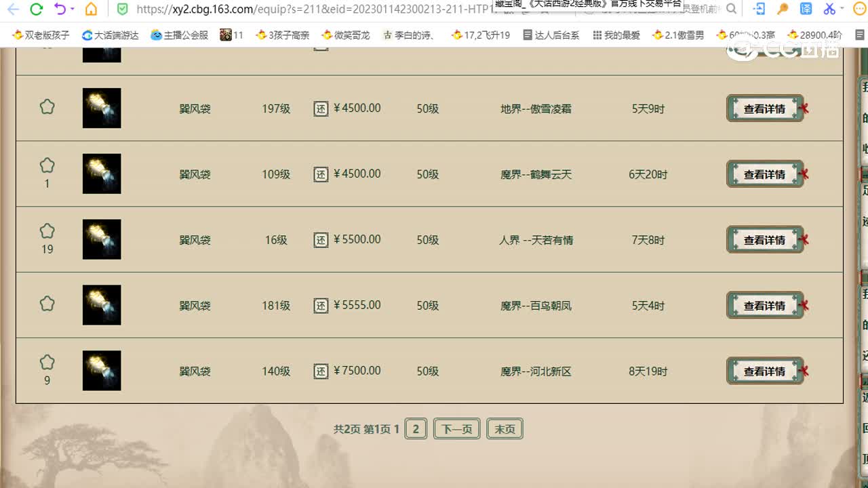Open the item thumbnail in the 16级 row
Image resolution: width=868 pixels, height=488 pixels.
[x=102, y=239]
